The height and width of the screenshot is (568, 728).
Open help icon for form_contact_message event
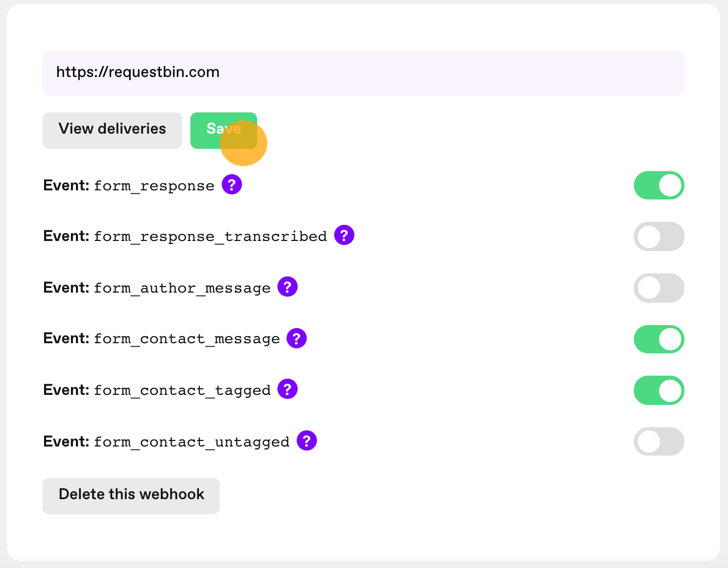tap(297, 338)
